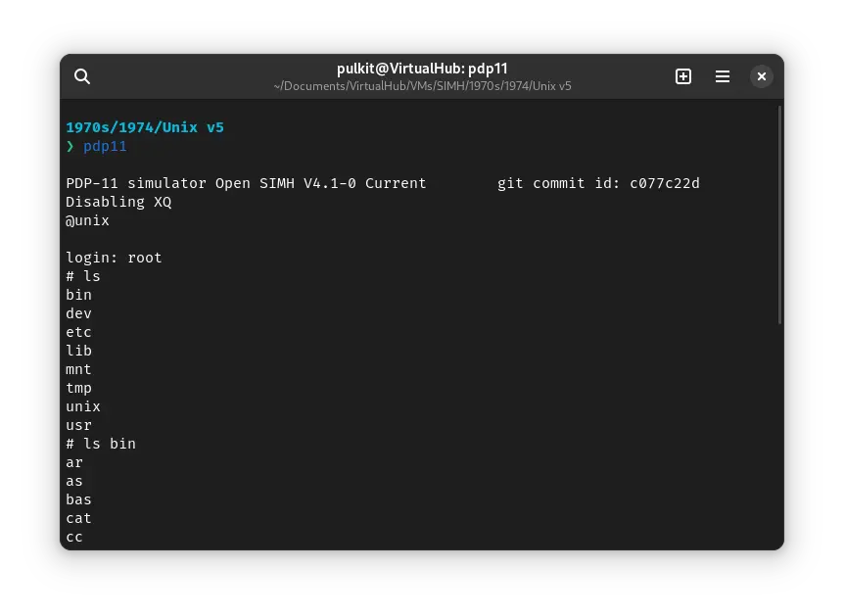Click the unix file entry in listing
Viewport: 844px width, 616px height.
[83, 406]
